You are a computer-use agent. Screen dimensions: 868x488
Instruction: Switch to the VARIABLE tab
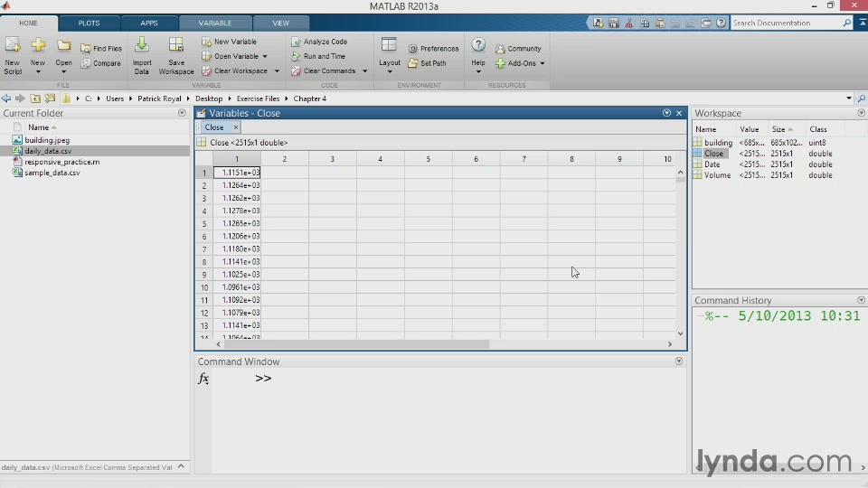[215, 23]
